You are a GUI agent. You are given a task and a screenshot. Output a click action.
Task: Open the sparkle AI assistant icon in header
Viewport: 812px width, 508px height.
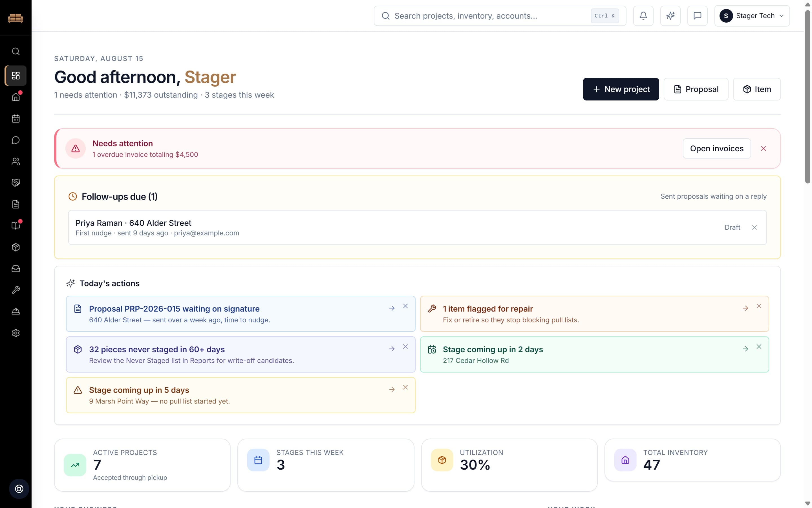point(670,16)
